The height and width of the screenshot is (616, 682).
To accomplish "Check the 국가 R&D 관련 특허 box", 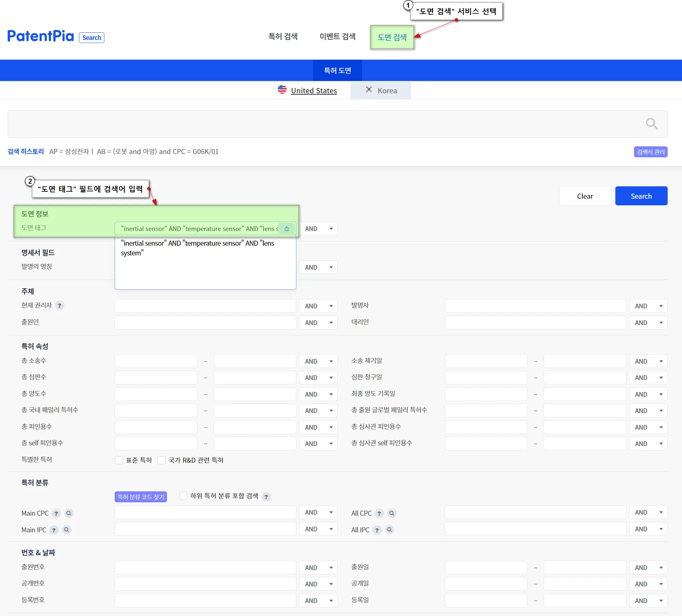I will click(x=162, y=460).
